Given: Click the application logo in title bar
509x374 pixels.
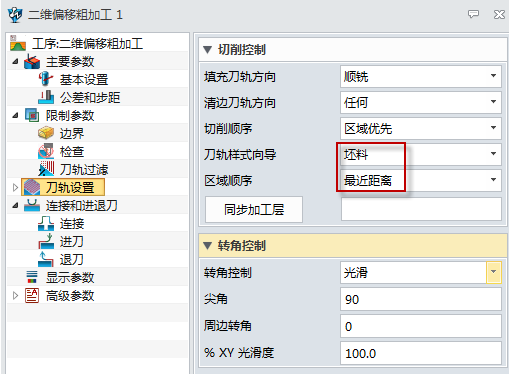Looking at the screenshot, I should 15,15.
